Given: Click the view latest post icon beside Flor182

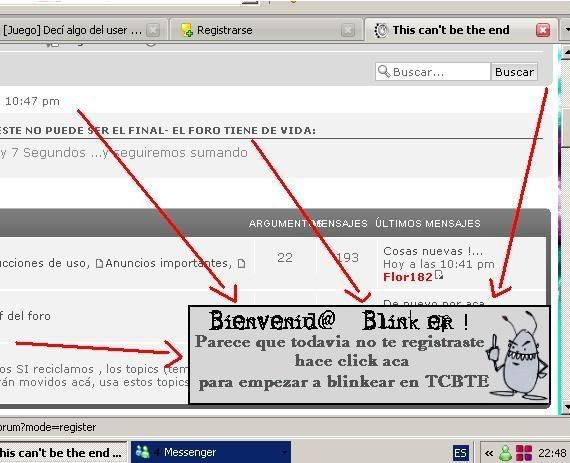Looking at the screenshot, I should [439, 275].
